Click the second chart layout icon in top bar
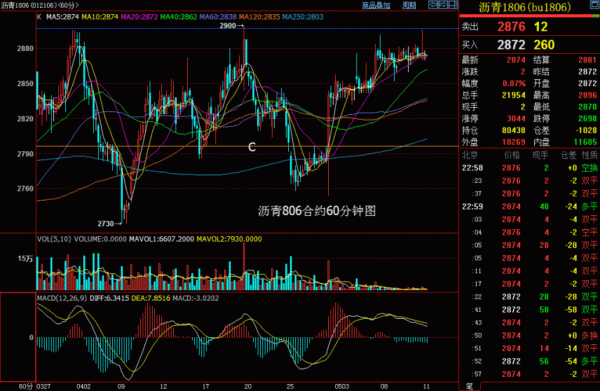The image size is (600, 391). point(443,5)
